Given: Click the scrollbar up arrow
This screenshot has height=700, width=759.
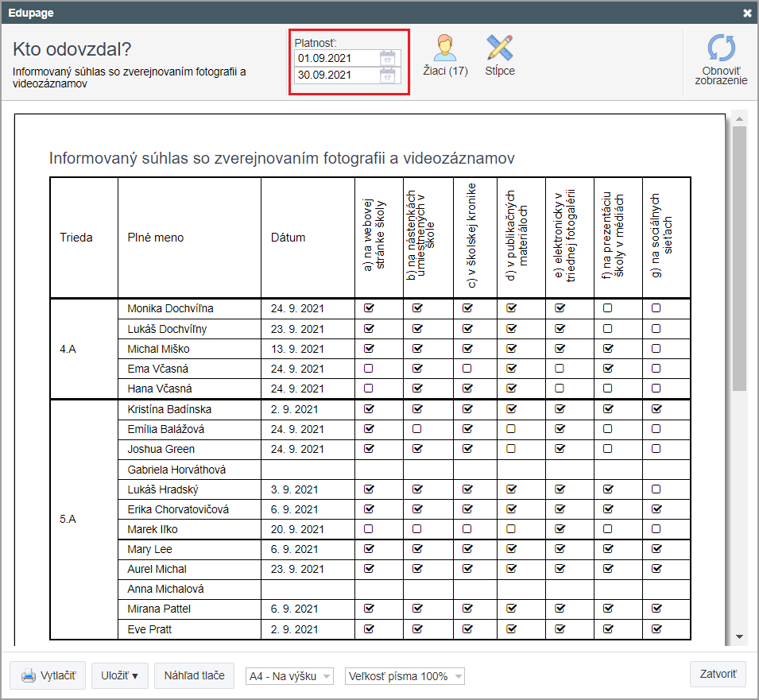Looking at the screenshot, I should pyautogui.click(x=739, y=118).
